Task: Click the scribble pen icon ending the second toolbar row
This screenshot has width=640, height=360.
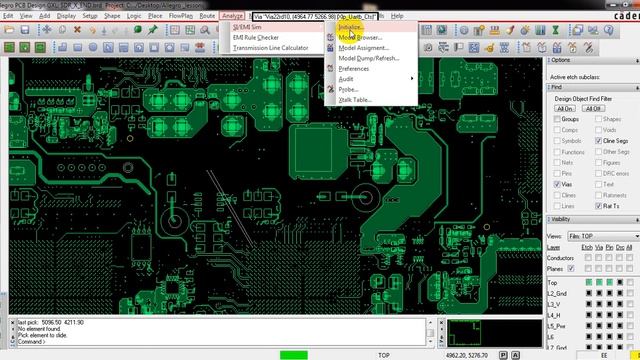Action: [x=588, y=47]
